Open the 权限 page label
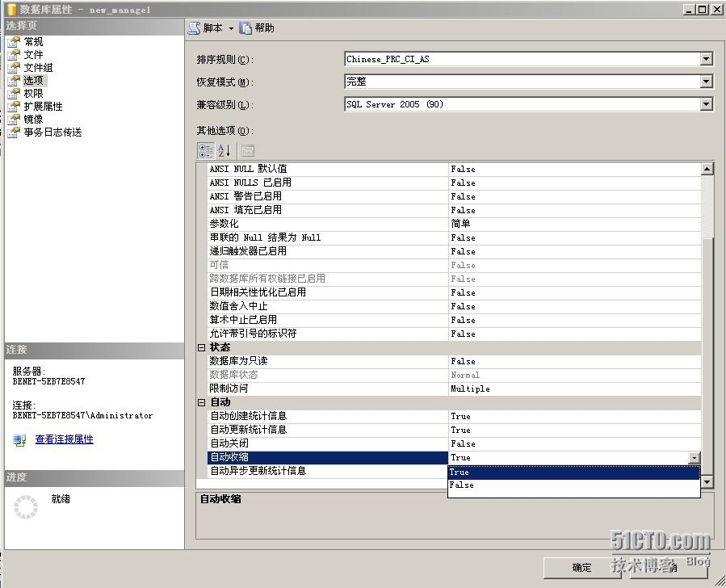This screenshot has height=588, width=726. coord(34,94)
